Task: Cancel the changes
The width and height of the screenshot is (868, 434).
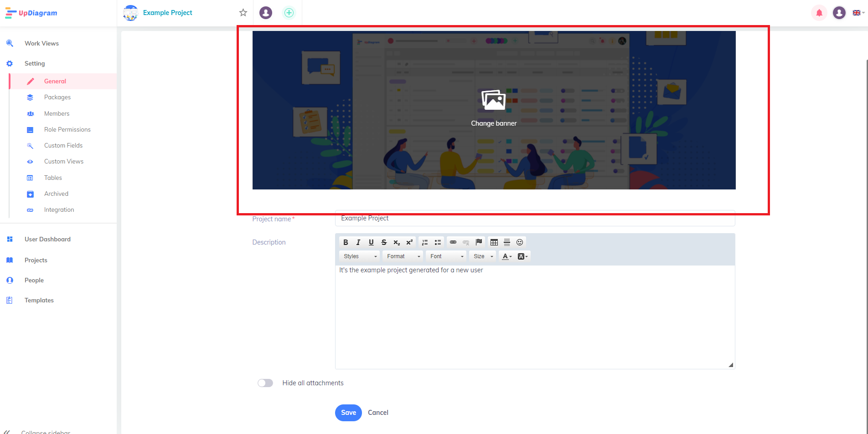Action: point(378,413)
